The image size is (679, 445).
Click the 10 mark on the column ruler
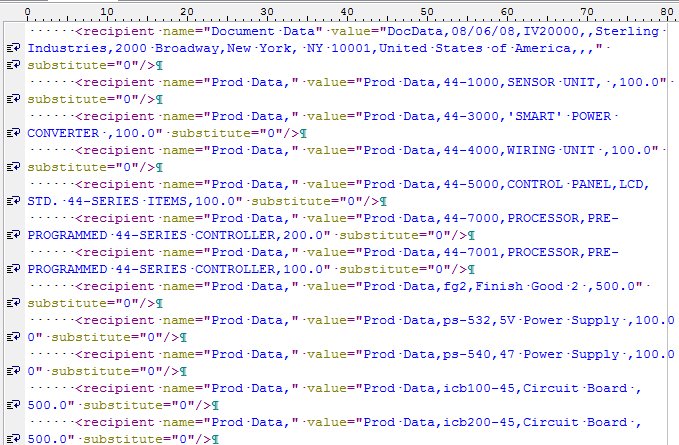[107, 11]
